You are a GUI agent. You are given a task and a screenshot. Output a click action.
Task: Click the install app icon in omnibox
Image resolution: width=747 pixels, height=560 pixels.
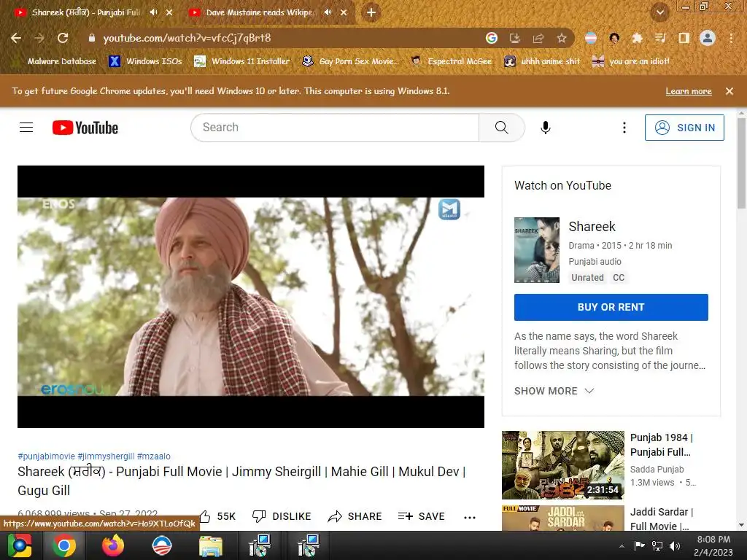(514, 38)
